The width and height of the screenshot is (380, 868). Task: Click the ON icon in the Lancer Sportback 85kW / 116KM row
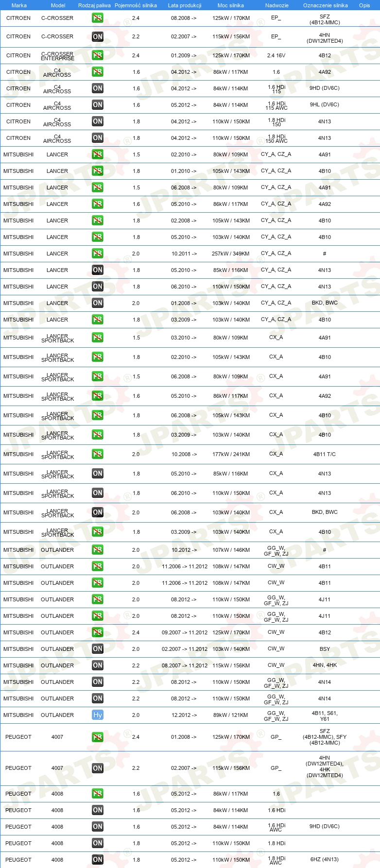(x=98, y=474)
